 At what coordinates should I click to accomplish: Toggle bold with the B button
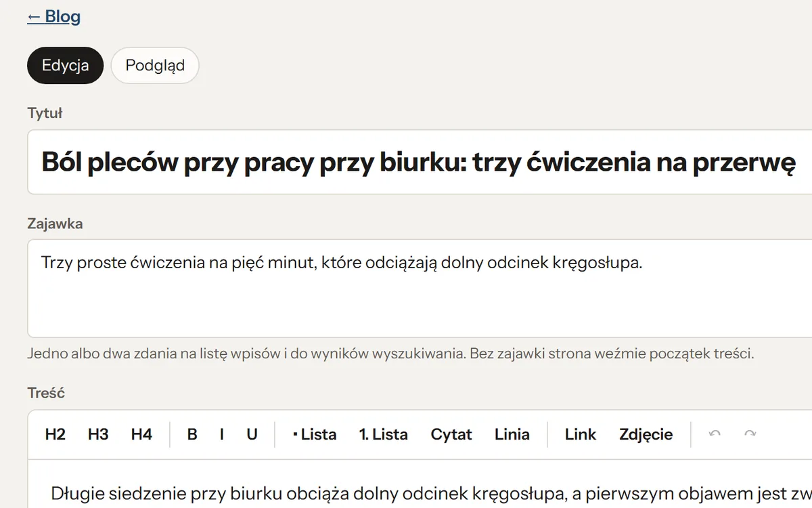(192, 434)
